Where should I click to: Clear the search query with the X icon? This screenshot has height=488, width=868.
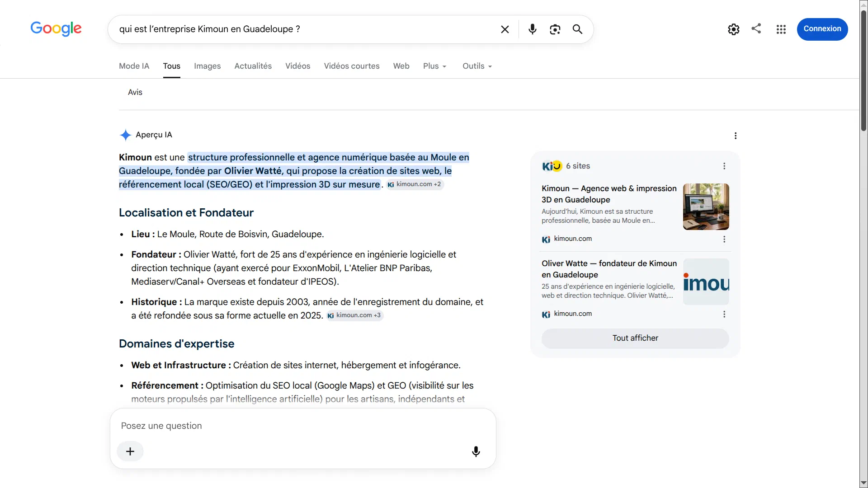[505, 29]
